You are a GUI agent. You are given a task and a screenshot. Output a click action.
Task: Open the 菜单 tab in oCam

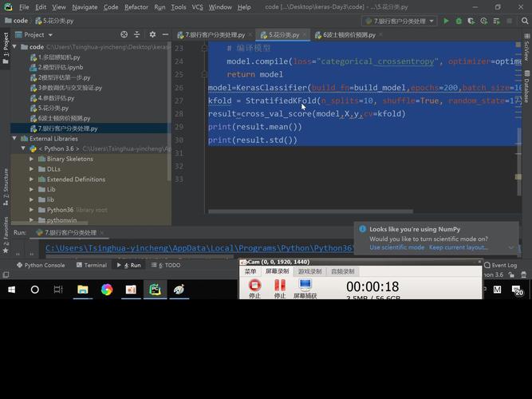250,271
